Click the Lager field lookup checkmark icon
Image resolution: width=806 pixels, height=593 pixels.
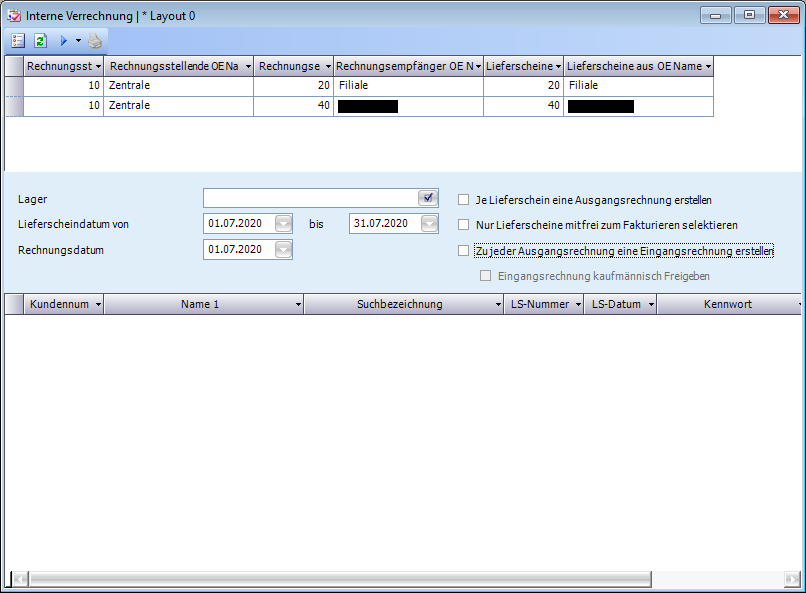point(428,197)
